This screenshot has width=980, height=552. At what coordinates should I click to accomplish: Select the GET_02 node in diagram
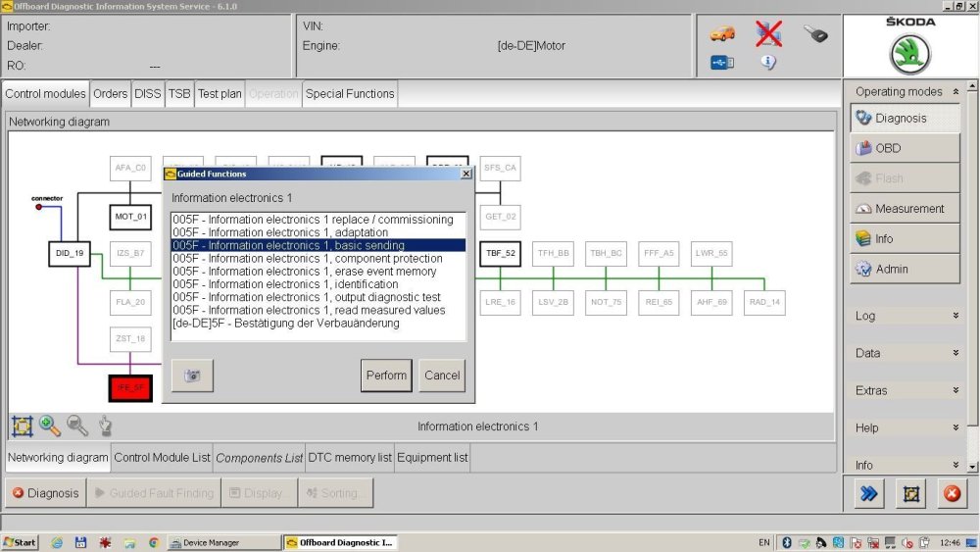pos(500,217)
